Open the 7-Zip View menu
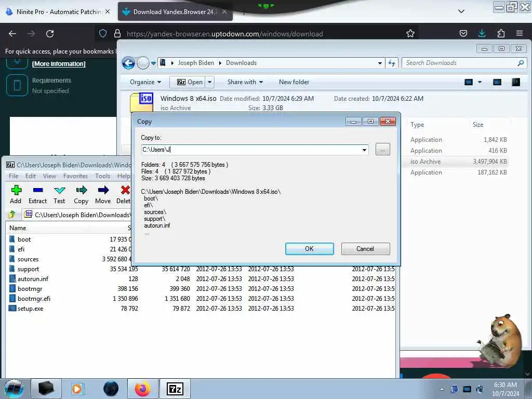This screenshot has height=399, width=532. coord(49,176)
